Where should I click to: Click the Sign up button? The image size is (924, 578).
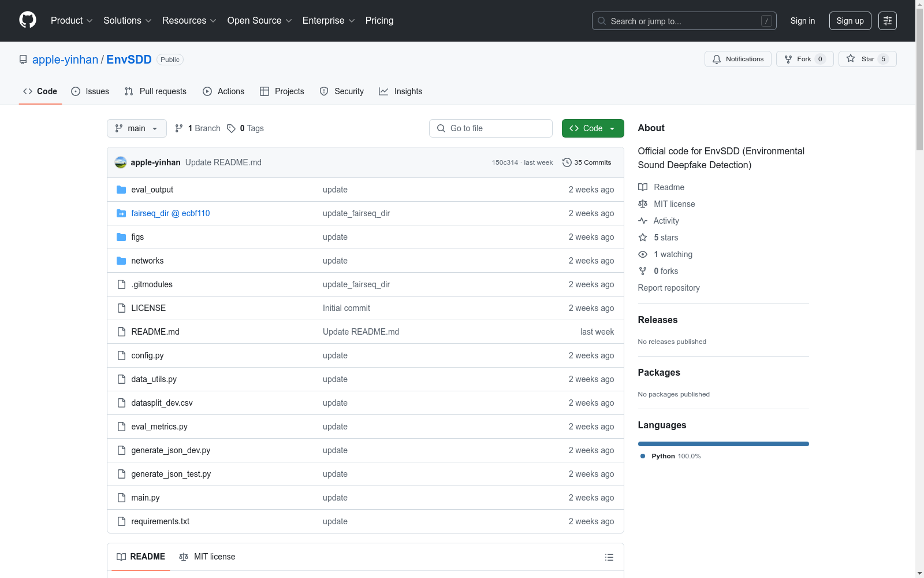(x=850, y=21)
